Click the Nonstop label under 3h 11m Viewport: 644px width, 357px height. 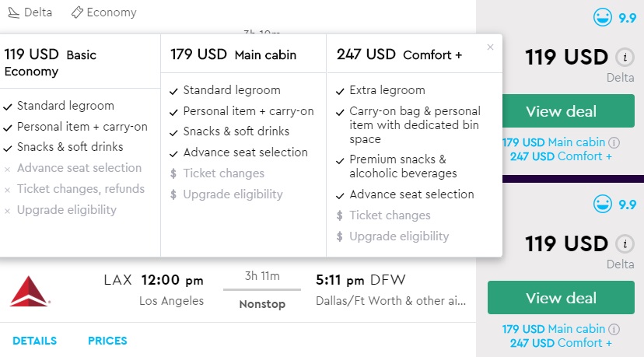coord(262,304)
